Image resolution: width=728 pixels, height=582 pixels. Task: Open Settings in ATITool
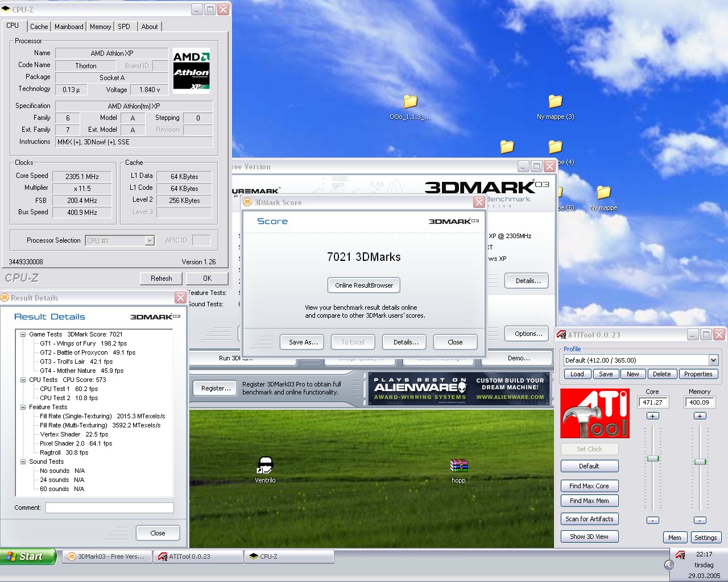click(705, 538)
